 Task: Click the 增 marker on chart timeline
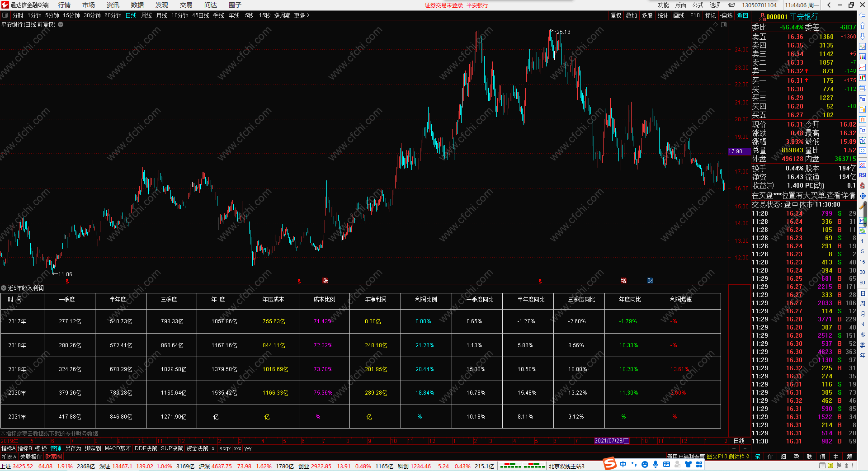623,281
